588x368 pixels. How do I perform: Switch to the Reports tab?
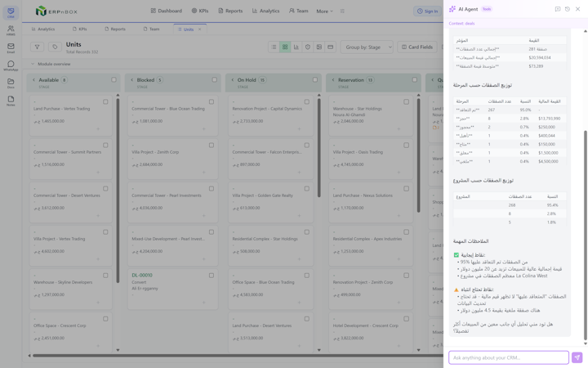(x=115, y=29)
